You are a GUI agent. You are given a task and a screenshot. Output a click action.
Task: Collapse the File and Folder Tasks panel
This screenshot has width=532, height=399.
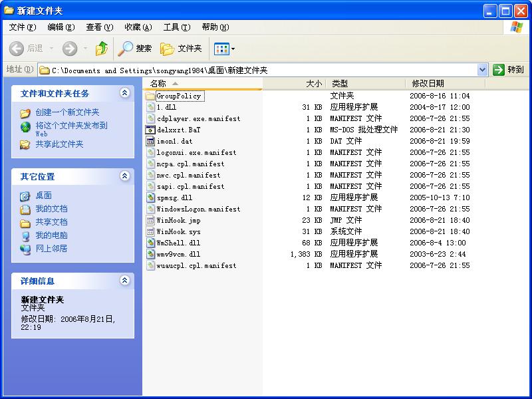point(124,93)
